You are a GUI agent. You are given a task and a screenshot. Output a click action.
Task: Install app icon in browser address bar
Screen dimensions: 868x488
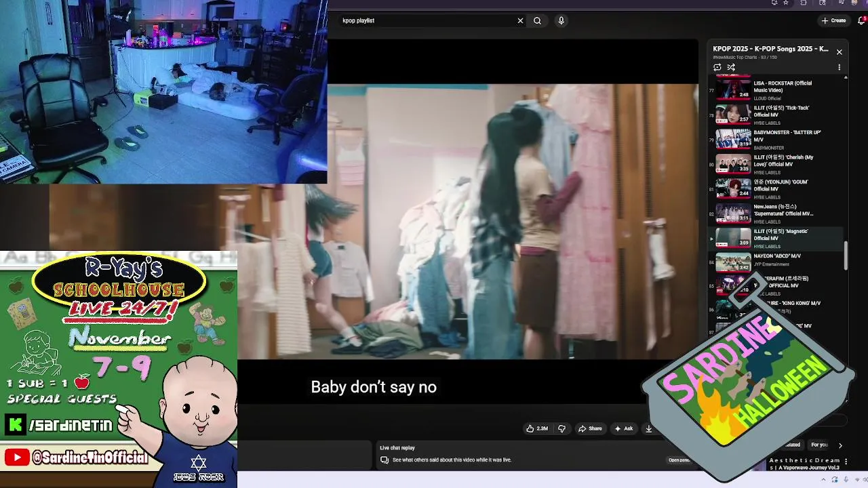(x=774, y=3)
